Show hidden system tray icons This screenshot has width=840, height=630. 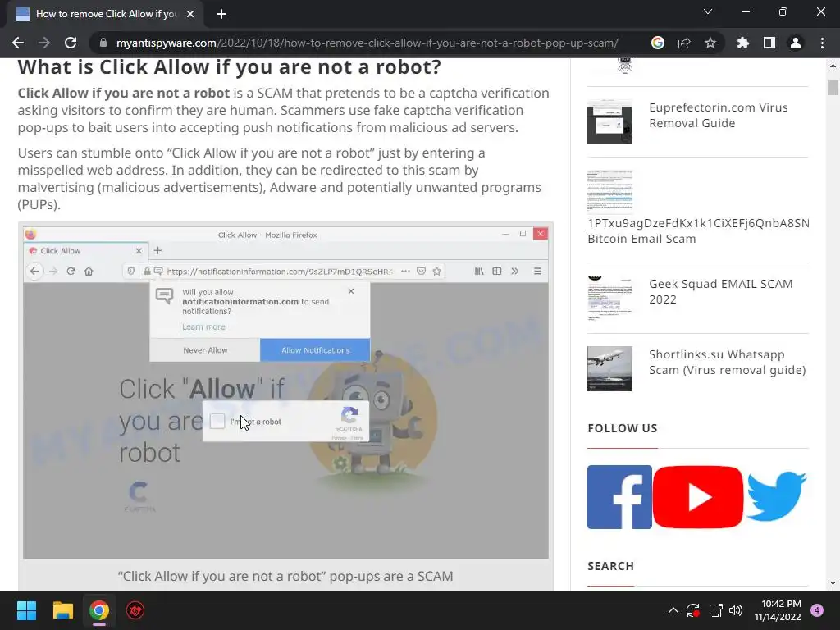pyautogui.click(x=673, y=610)
